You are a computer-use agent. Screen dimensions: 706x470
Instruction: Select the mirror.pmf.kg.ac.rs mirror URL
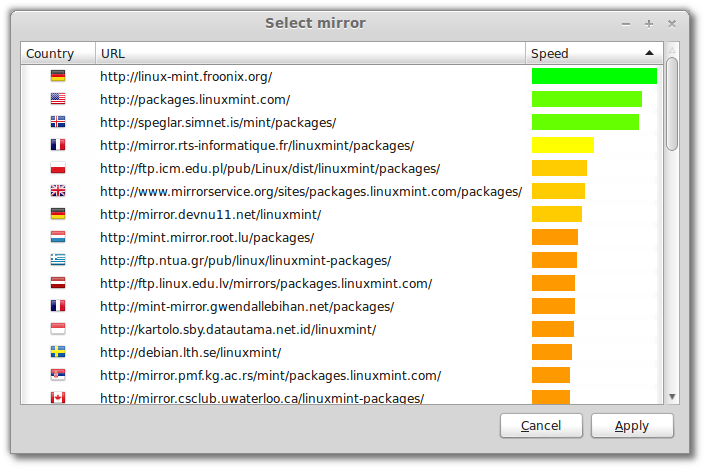point(270,375)
